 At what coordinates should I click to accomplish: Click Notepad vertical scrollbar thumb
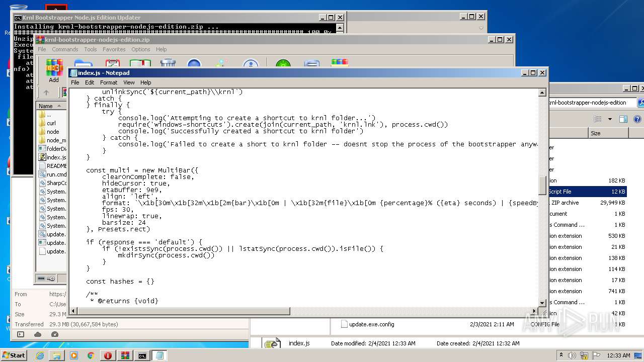click(x=542, y=186)
